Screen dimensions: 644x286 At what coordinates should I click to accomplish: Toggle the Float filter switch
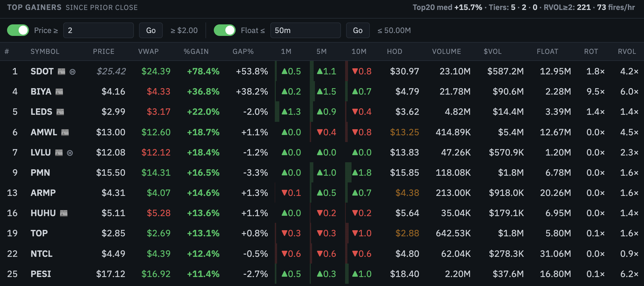225,30
